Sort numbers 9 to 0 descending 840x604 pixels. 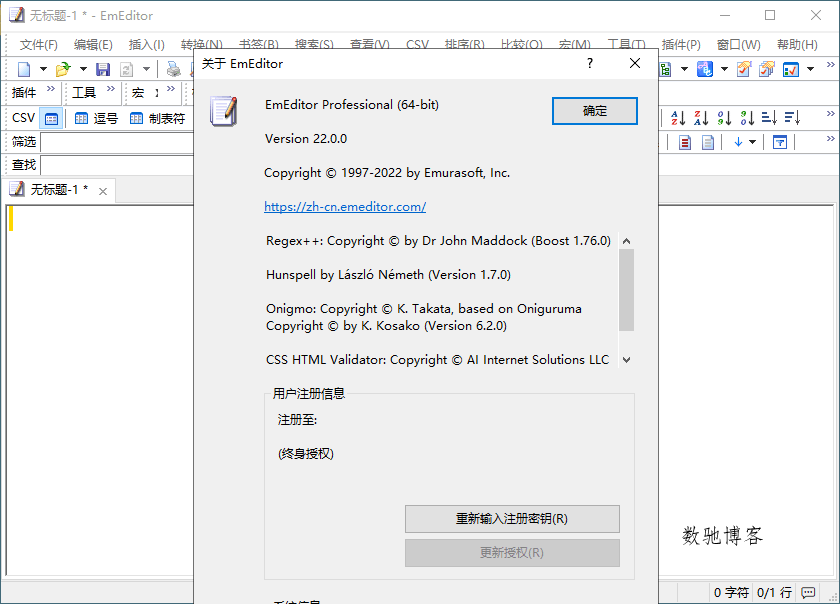(747, 117)
